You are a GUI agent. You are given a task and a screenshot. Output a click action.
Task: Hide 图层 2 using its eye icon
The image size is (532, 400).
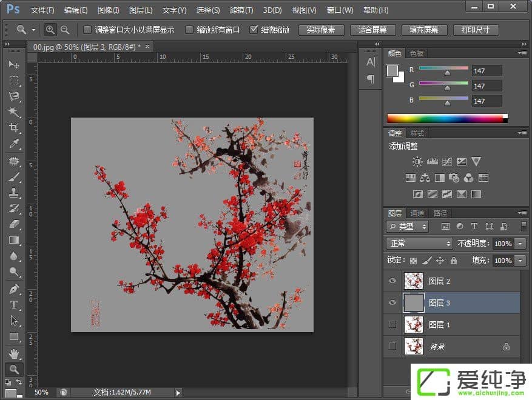(x=392, y=281)
